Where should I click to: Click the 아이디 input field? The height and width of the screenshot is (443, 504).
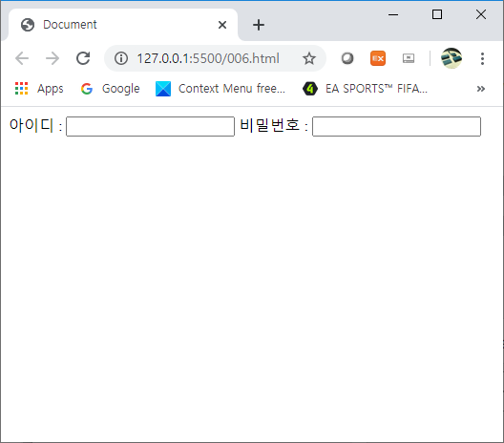tap(150, 126)
